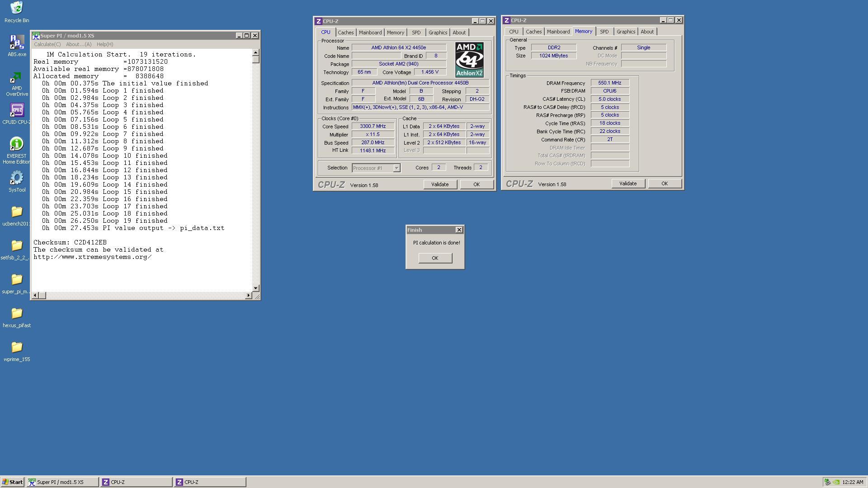Switch to Memory tab in left CPU-Z
868x488 pixels.
(x=396, y=33)
